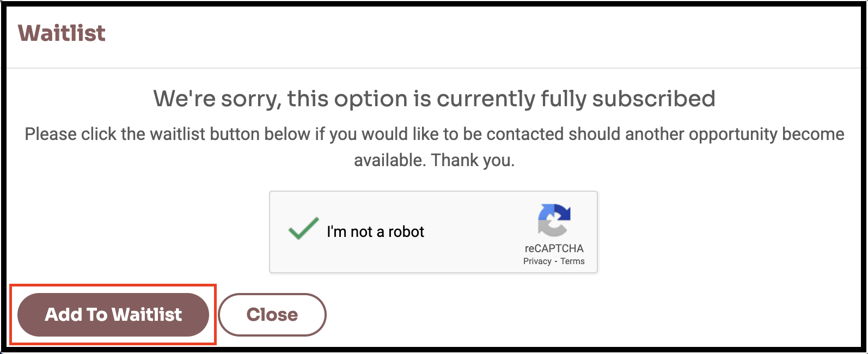Click the Add To Waitlist button
The image size is (868, 354).
pos(113,315)
